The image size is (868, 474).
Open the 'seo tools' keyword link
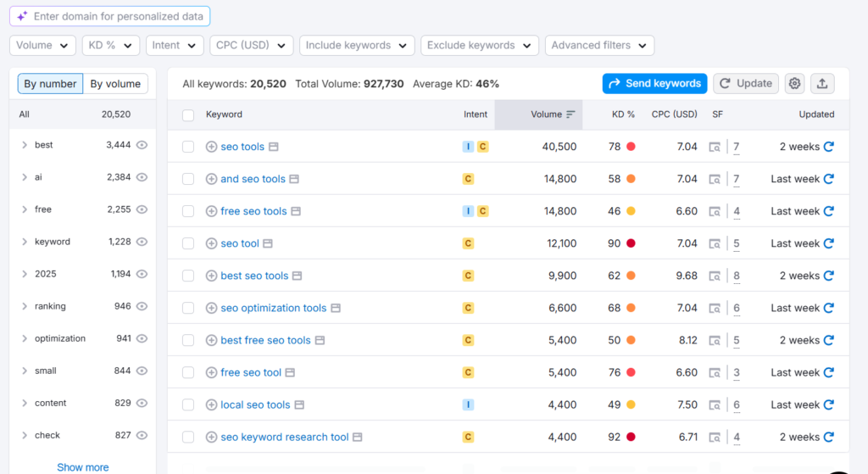pos(242,147)
